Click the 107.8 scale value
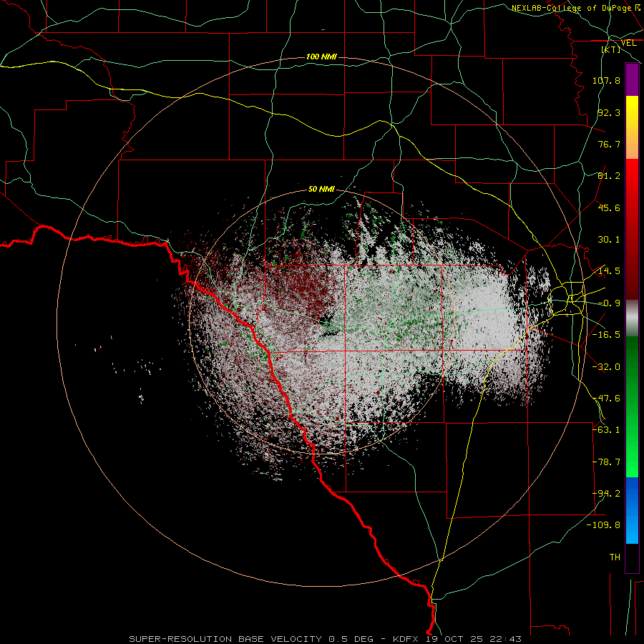644x644 pixels. tap(606, 80)
